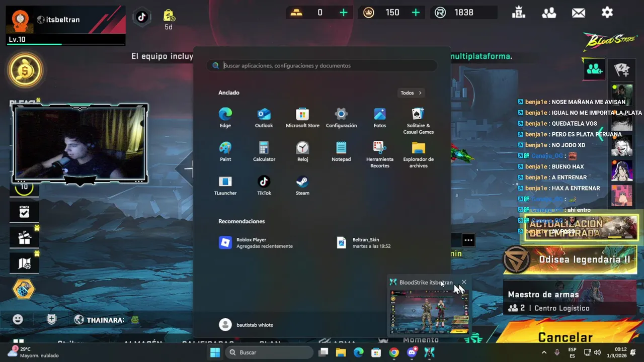
Task: Open the BloodStrike ranking podium icon
Action: click(519, 13)
